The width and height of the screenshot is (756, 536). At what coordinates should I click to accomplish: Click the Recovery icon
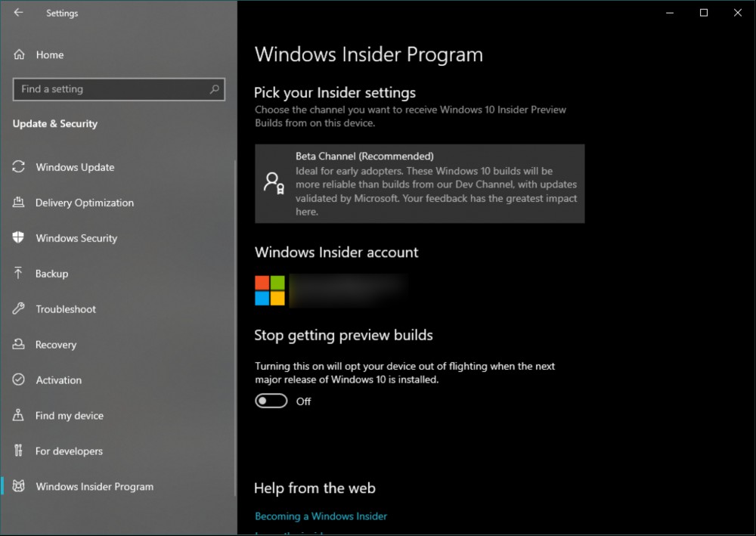click(18, 344)
